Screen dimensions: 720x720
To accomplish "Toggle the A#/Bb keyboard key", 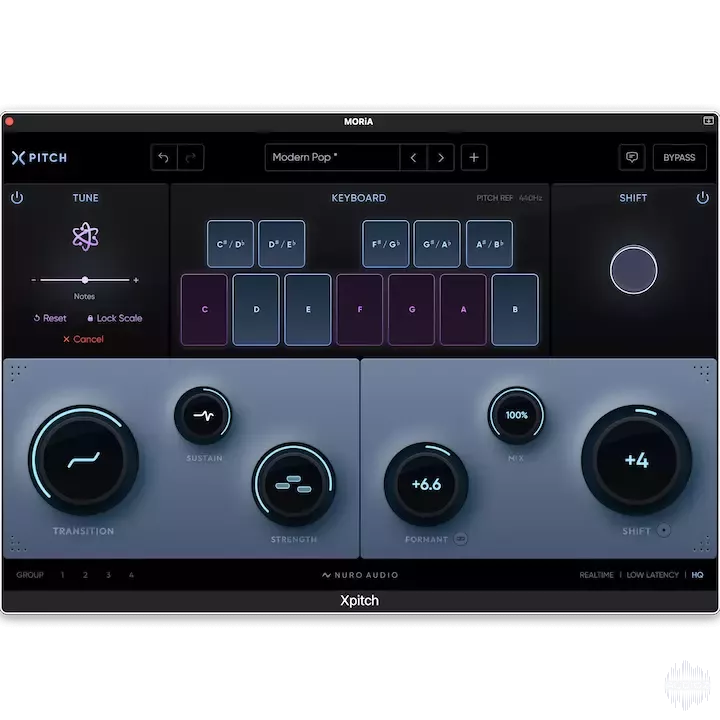I will [489, 244].
